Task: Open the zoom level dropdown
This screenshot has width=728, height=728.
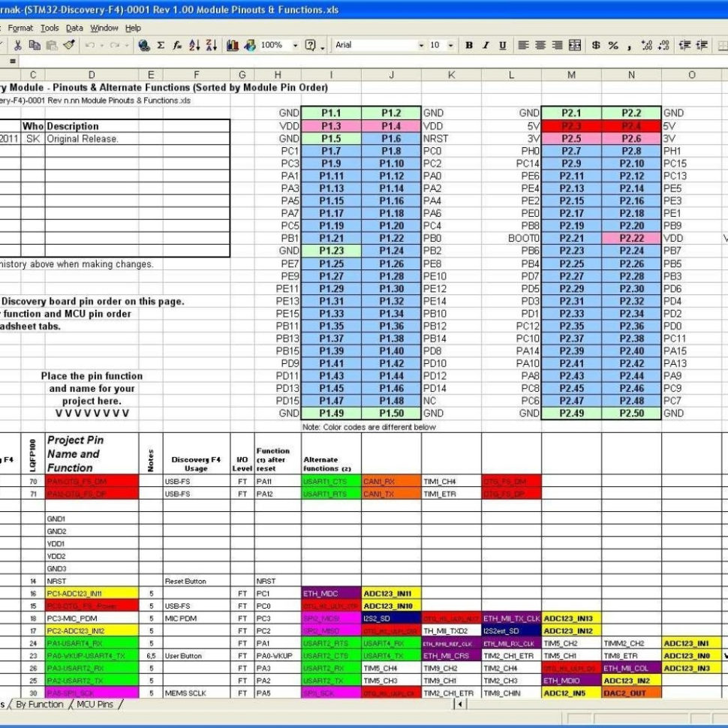Action: (x=296, y=45)
